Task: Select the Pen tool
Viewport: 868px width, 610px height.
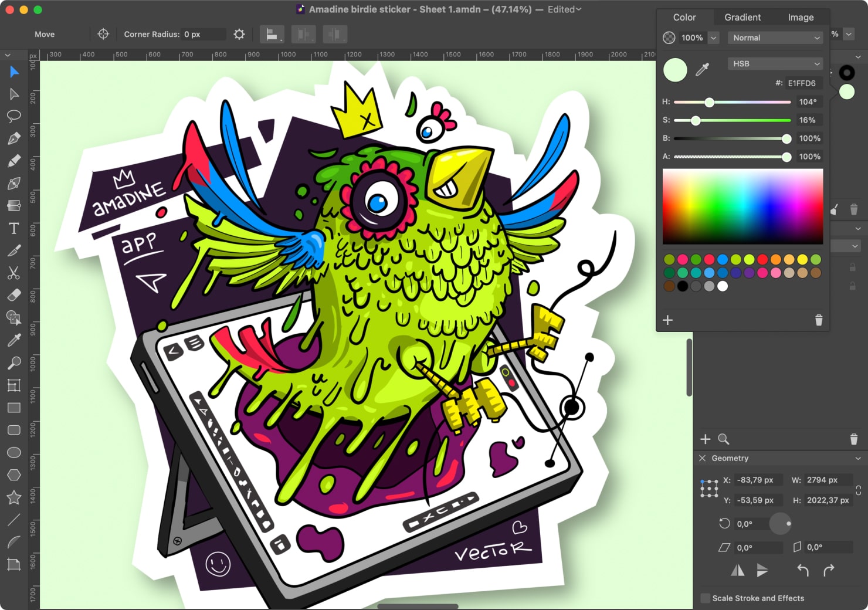Action: pos(14,137)
